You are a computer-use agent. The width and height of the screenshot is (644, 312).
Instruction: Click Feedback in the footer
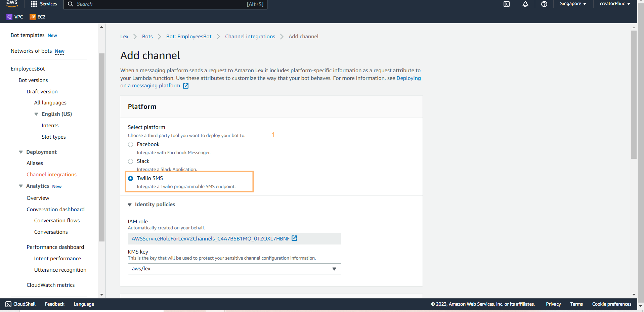(55, 304)
